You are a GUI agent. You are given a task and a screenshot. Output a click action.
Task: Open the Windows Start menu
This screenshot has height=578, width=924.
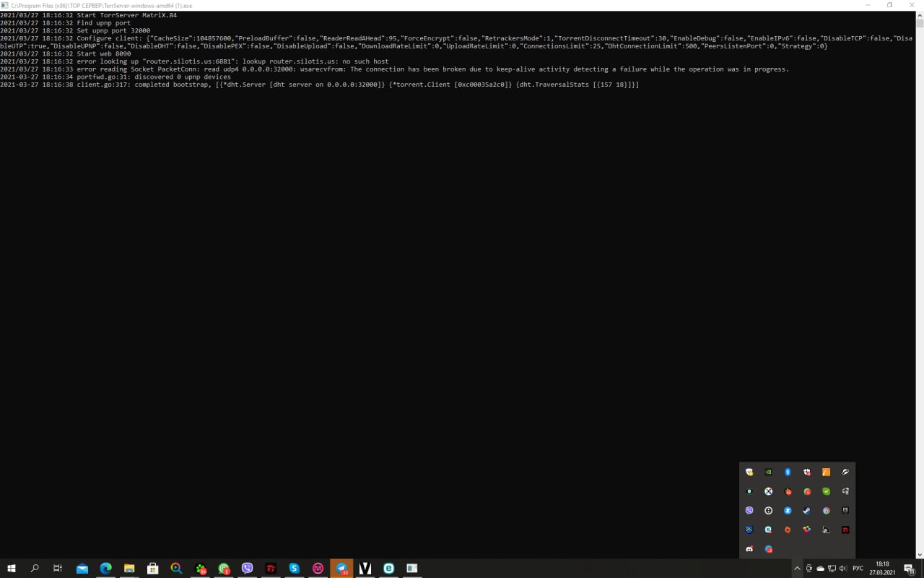(11, 569)
